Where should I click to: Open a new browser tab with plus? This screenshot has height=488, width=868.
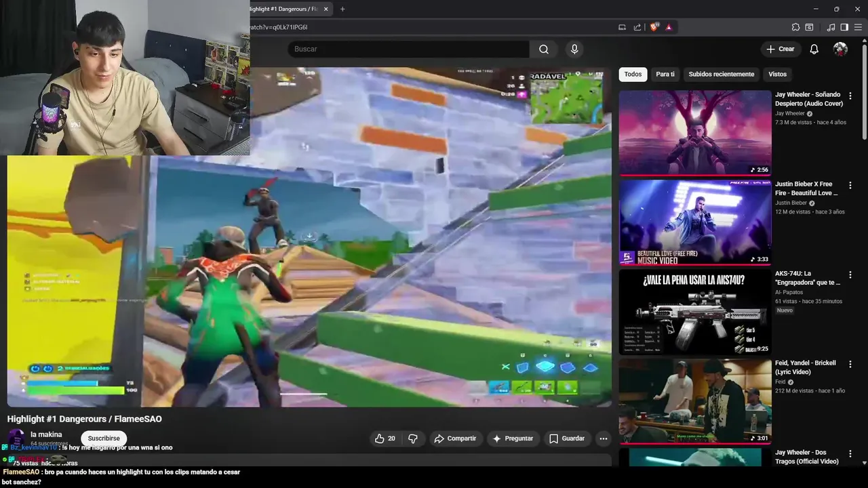[342, 9]
